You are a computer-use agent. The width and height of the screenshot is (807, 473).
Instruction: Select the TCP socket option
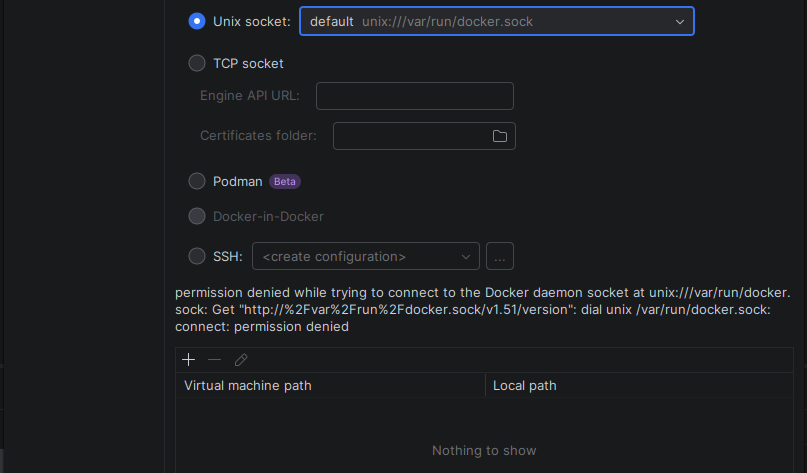pyautogui.click(x=197, y=64)
